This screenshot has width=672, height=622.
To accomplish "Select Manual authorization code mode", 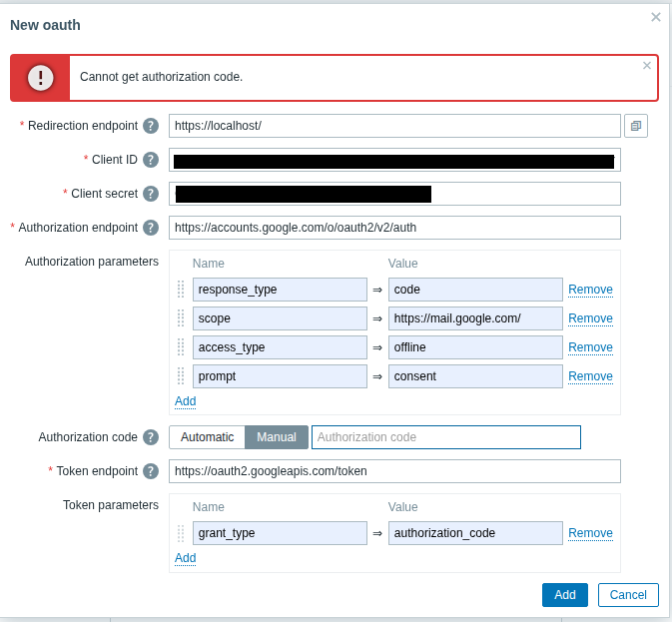I will 277,437.
